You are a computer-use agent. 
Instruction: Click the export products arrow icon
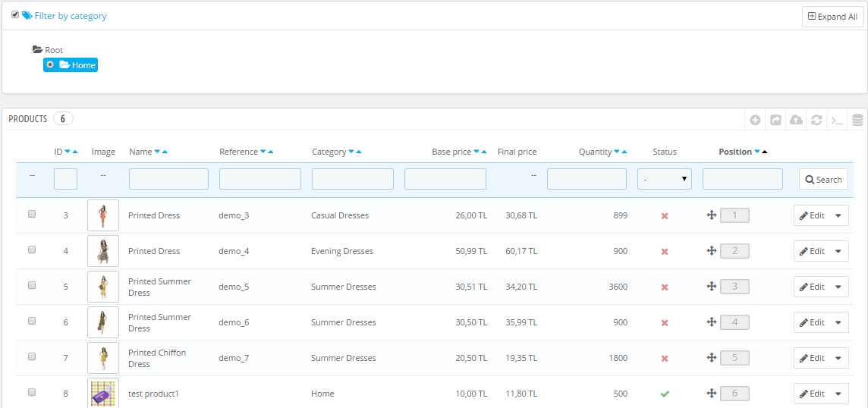click(x=775, y=120)
